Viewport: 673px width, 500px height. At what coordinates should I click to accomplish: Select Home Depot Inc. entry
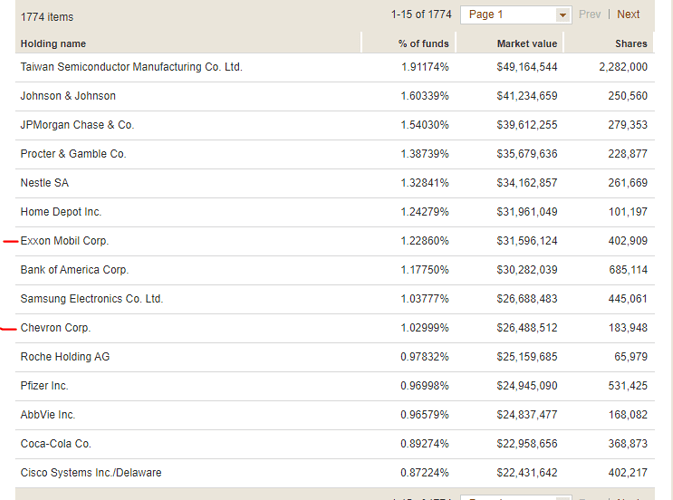pyautogui.click(x=61, y=212)
